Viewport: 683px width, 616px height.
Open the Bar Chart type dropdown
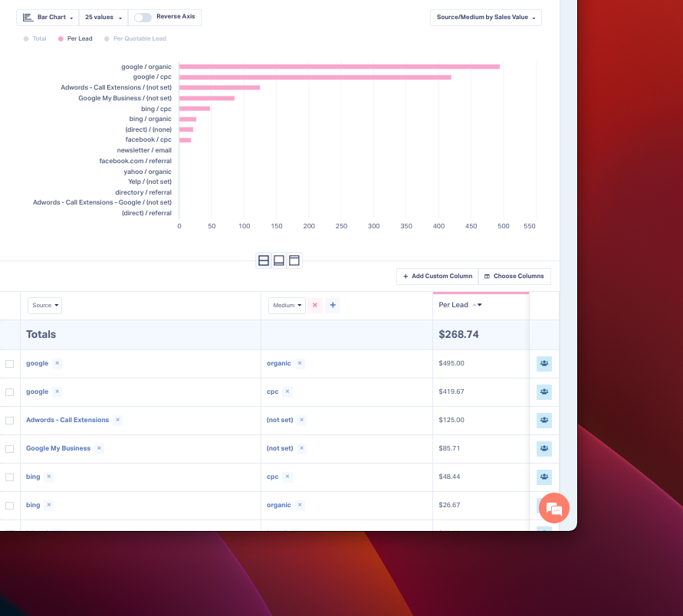(48, 18)
